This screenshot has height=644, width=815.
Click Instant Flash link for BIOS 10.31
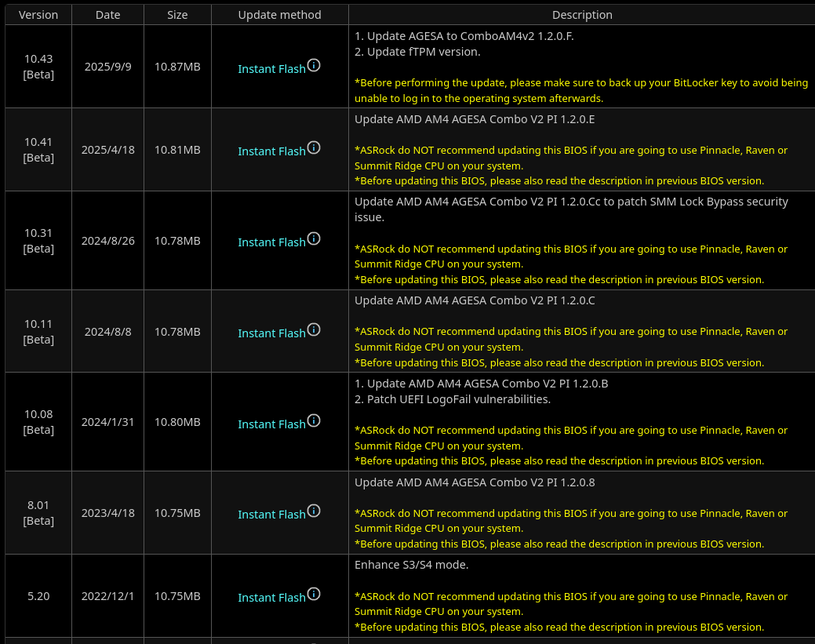click(x=271, y=242)
